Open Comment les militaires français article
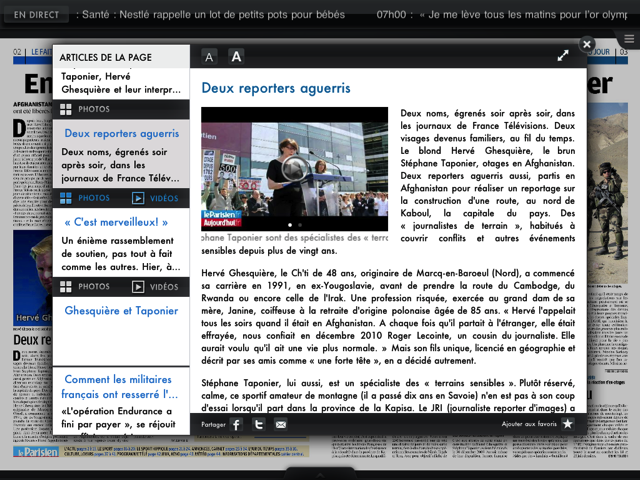Screen dimensions: 640x480 coord(121,401)
